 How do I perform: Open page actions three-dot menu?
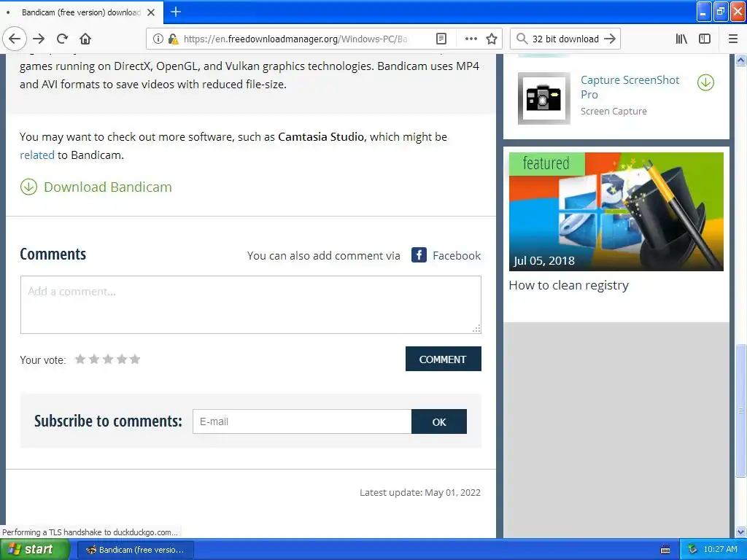471,39
